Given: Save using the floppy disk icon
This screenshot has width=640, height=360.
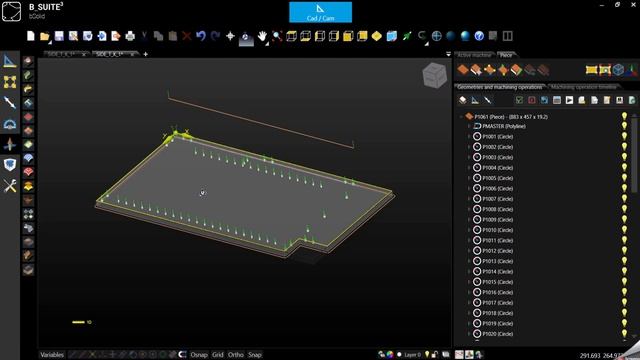Looking at the screenshot, I should coord(59,36).
